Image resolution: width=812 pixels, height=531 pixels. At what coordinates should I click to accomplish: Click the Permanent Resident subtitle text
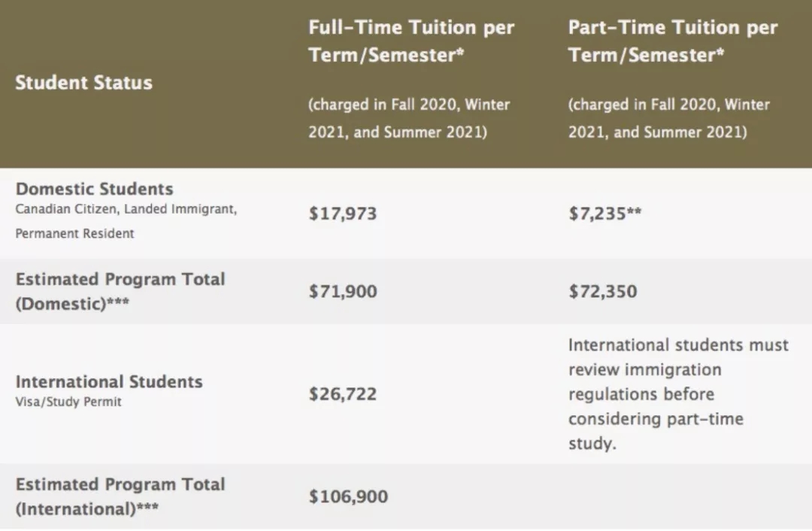click(74, 234)
